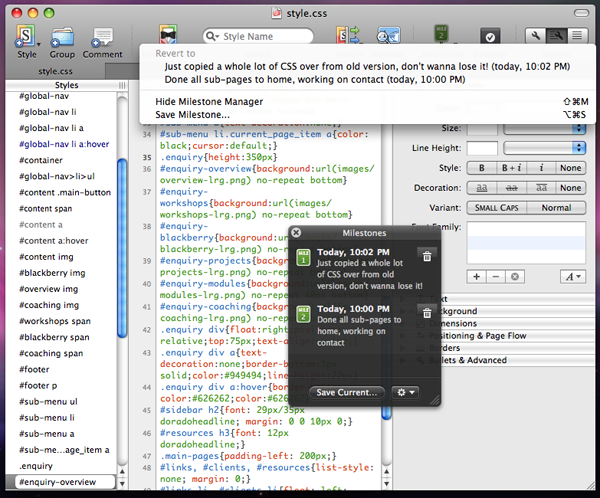Toggle overline decoration
This screenshot has height=498, width=600.
pos(541,188)
